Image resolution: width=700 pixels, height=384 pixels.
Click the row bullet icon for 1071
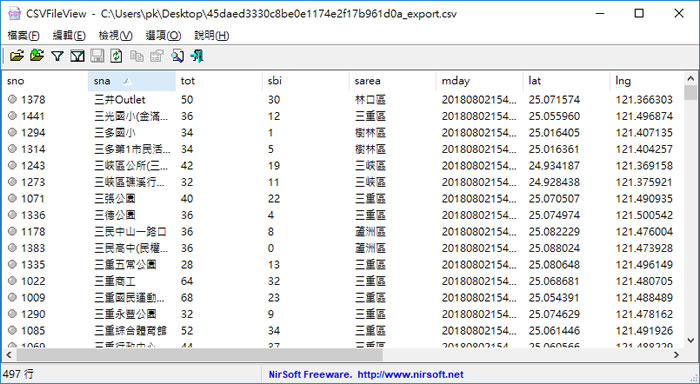(x=12, y=198)
